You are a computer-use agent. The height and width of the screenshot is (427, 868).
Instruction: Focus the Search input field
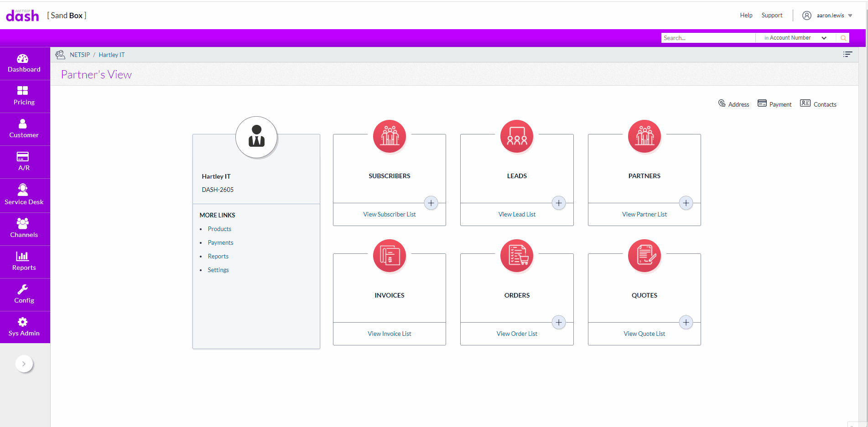click(x=708, y=38)
